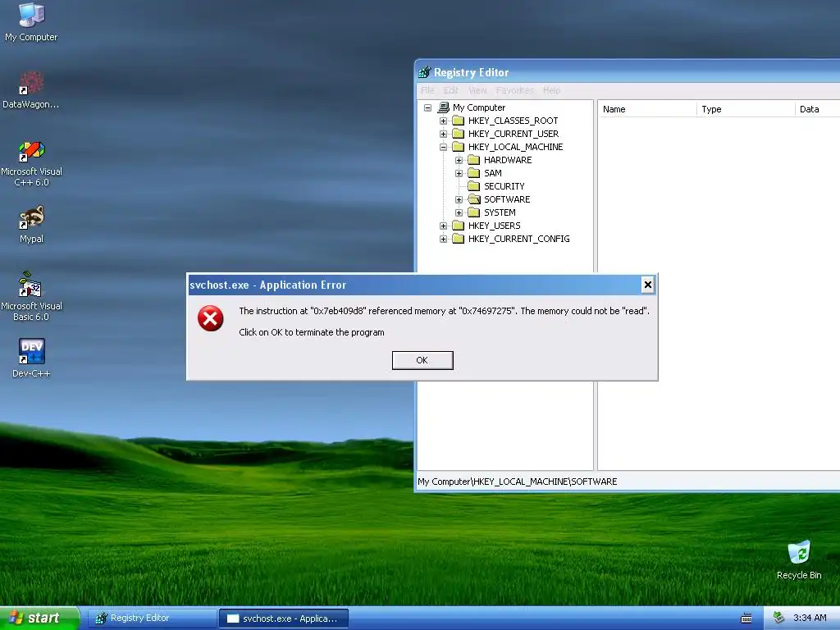Collapse the HKEY_LOCAL_MACHINE node
Viewport: 840px width, 630px height.
coord(443,147)
